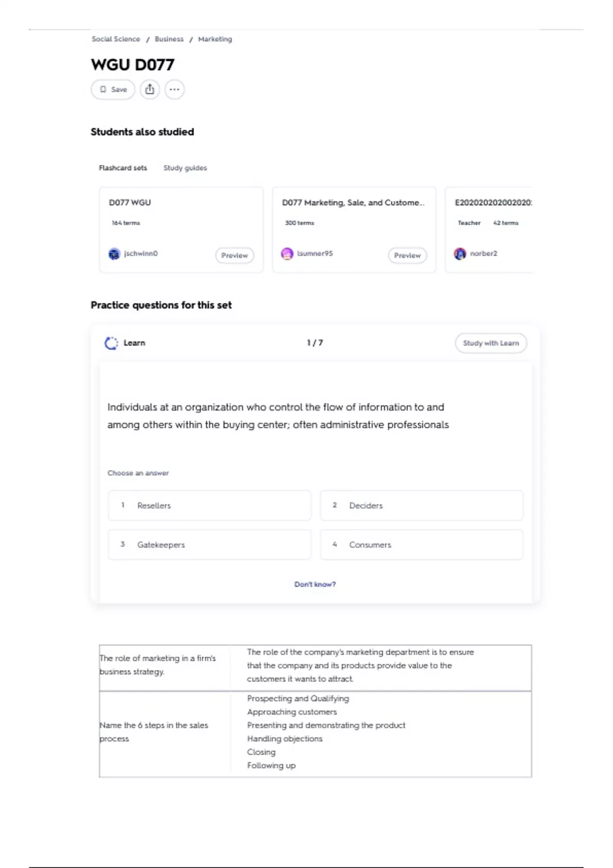Viewport: 613px width, 868px height.
Task: Open the three-dots more options menu
Action: 174,89
